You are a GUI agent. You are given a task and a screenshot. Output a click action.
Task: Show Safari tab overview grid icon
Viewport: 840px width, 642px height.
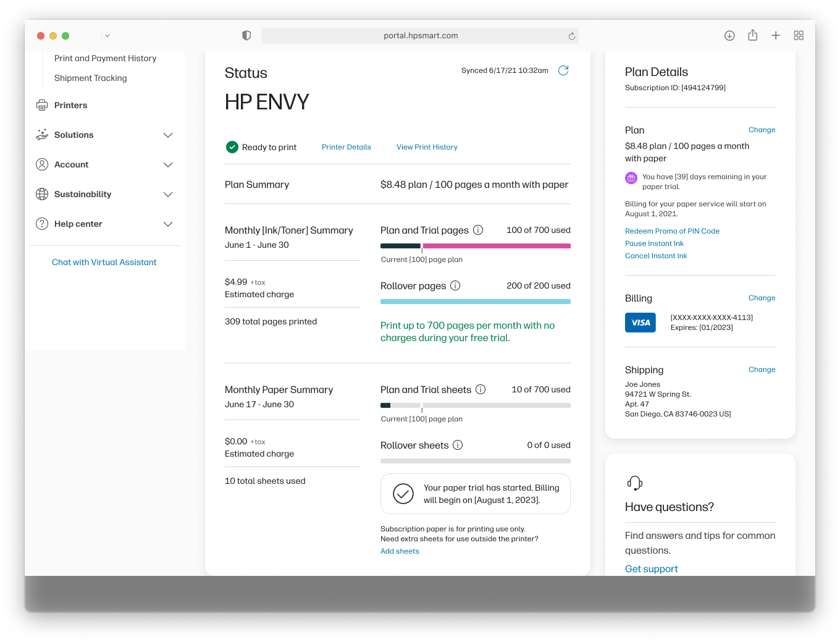click(799, 36)
